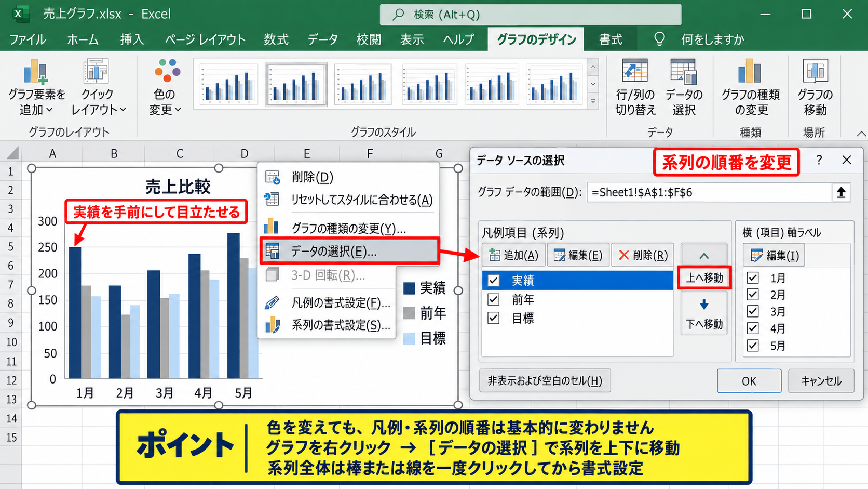Click the lightbulb 何をしますか icon

pos(659,39)
